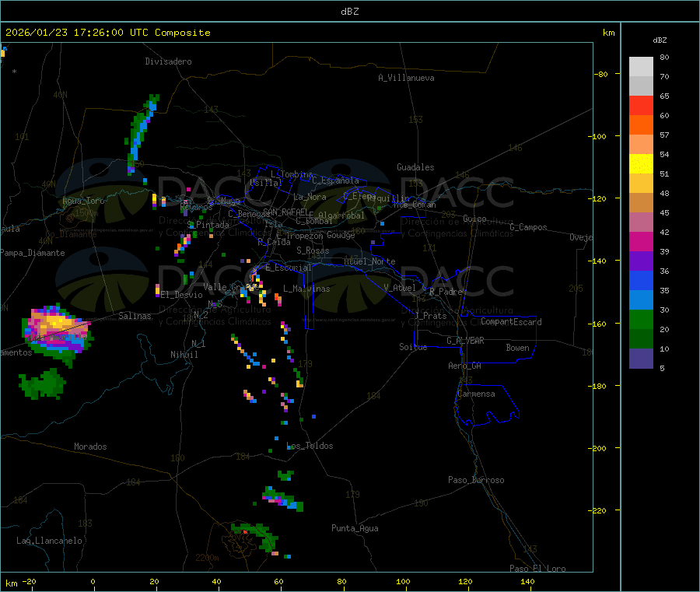Click the 'Paso El Loro' map label
The width and height of the screenshot is (700, 592).
click(x=537, y=569)
